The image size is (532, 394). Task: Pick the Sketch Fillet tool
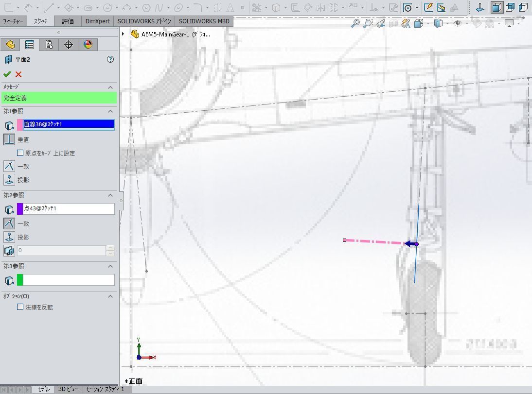click(x=198, y=7)
